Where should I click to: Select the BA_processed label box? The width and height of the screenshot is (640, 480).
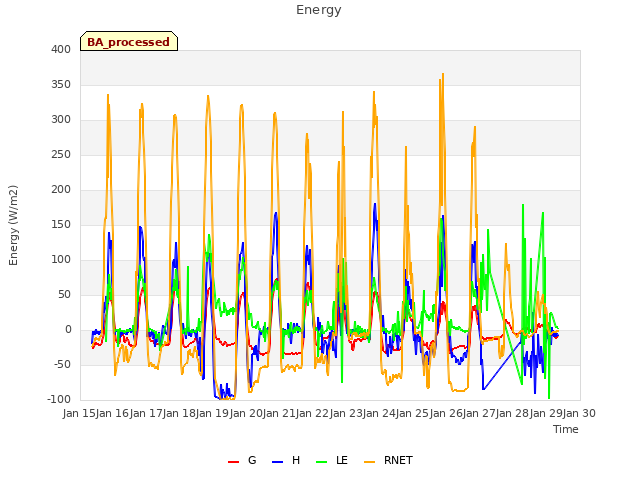click(x=129, y=41)
